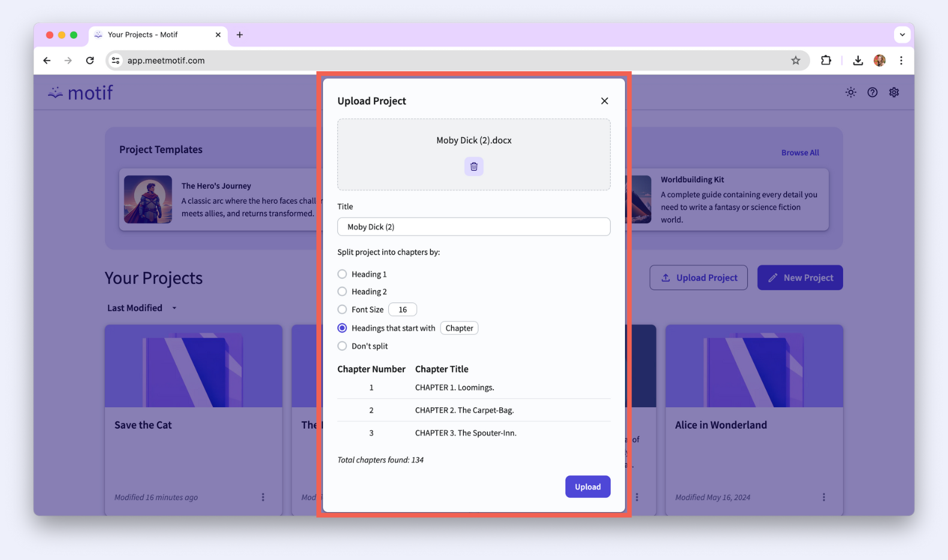
Task: Click the CHAPTER 1. Loomings. row
Action: (x=473, y=388)
